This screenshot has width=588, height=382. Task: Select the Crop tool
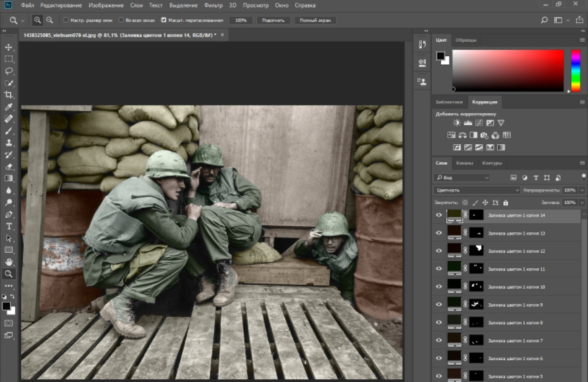tap(9, 95)
